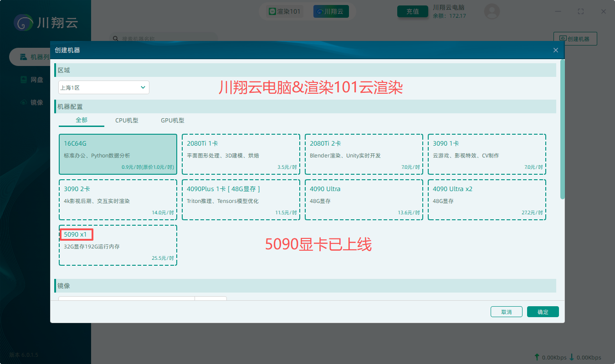Screen dimensions: 615x364
Task: Click the 镜像 selection field in dialog
Action: [x=127, y=299]
